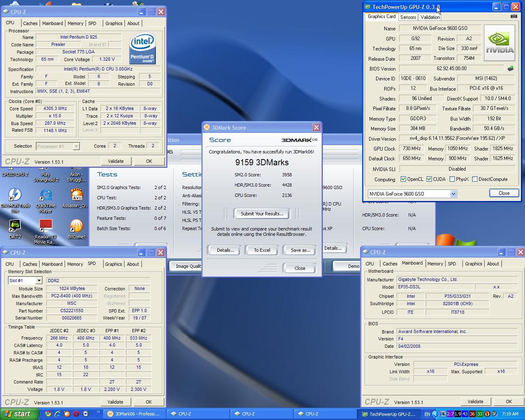
Task: Close the 3DMark Score dialog via Close button
Action: (300, 268)
